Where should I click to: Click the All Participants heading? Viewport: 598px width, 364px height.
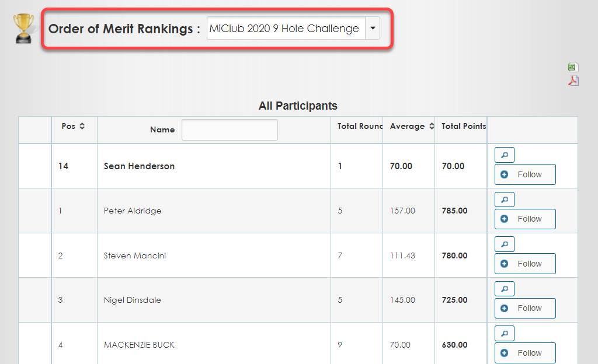pyautogui.click(x=298, y=106)
